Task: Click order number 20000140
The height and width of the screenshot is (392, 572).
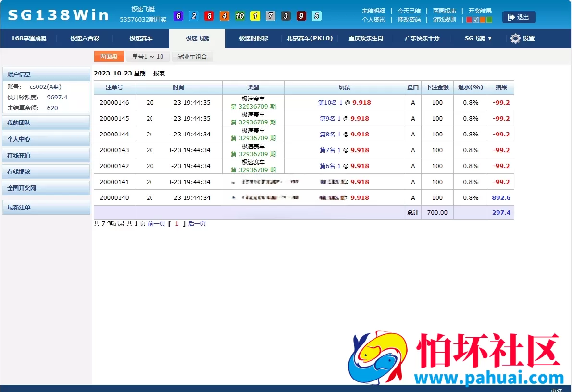Action: [114, 197]
